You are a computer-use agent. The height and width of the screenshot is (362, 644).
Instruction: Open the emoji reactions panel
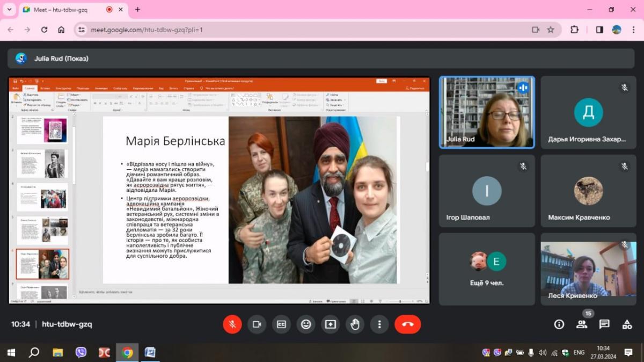click(306, 324)
